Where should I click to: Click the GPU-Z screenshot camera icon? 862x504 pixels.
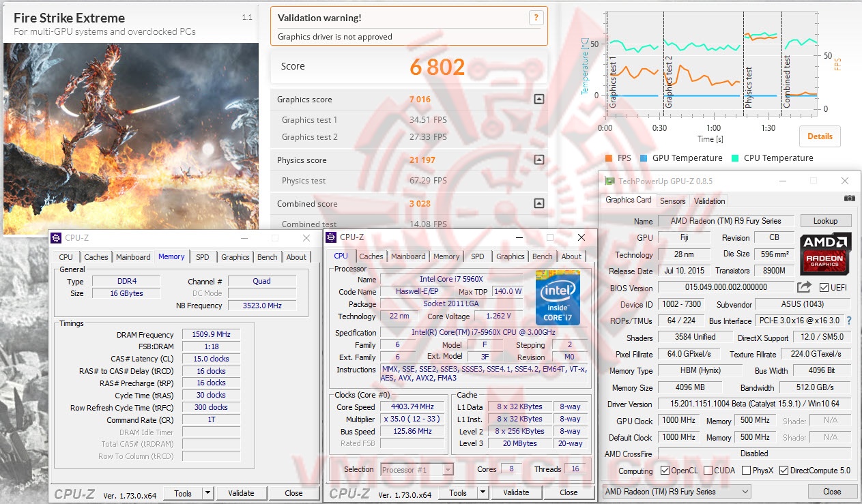tap(849, 198)
